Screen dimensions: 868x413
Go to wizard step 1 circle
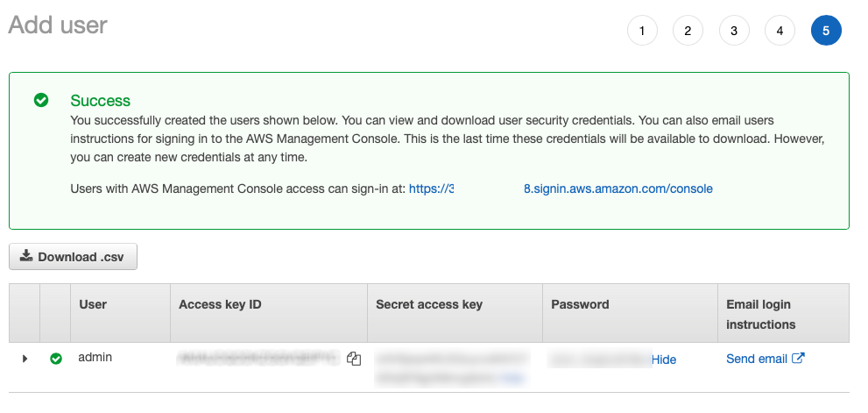pyautogui.click(x=642, y=31)
